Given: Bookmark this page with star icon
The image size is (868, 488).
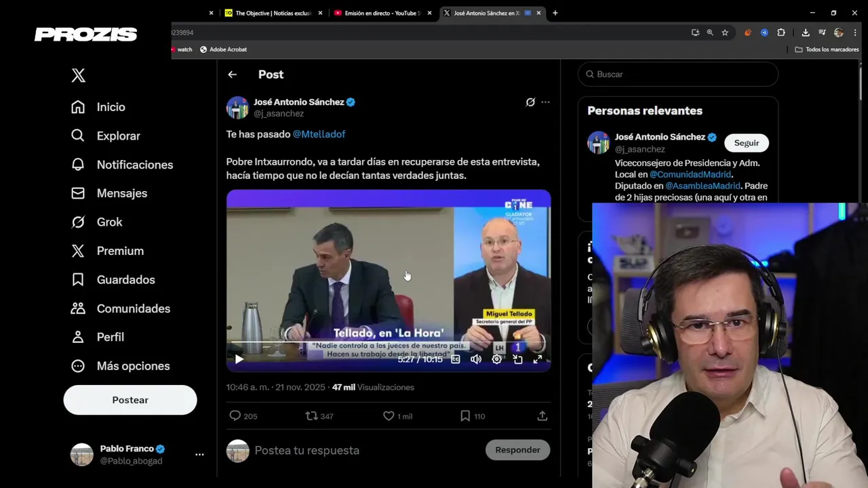Looking at the screenshot, I should pyautogui.click(x=725, y=33).
